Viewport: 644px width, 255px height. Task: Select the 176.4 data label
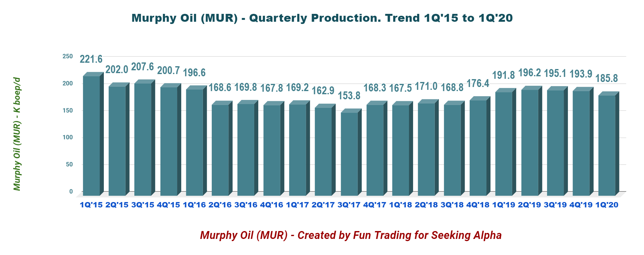coord(478,83)
